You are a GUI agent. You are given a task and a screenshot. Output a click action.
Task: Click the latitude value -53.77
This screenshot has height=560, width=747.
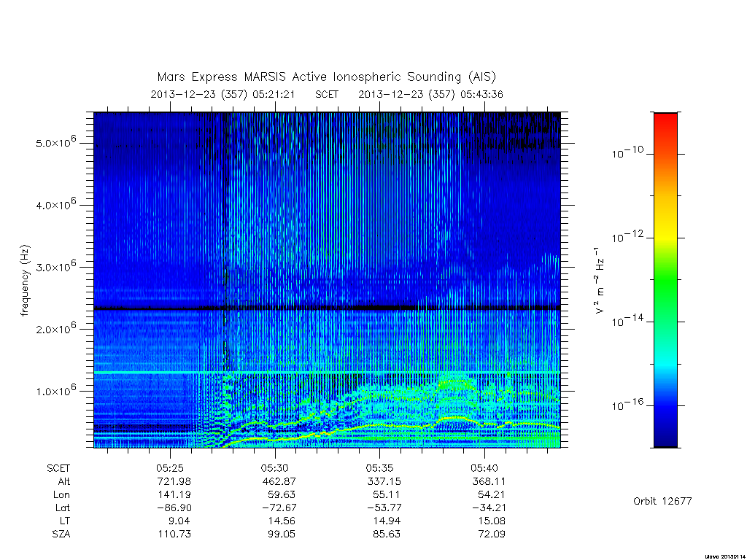(x=382, y=507)
